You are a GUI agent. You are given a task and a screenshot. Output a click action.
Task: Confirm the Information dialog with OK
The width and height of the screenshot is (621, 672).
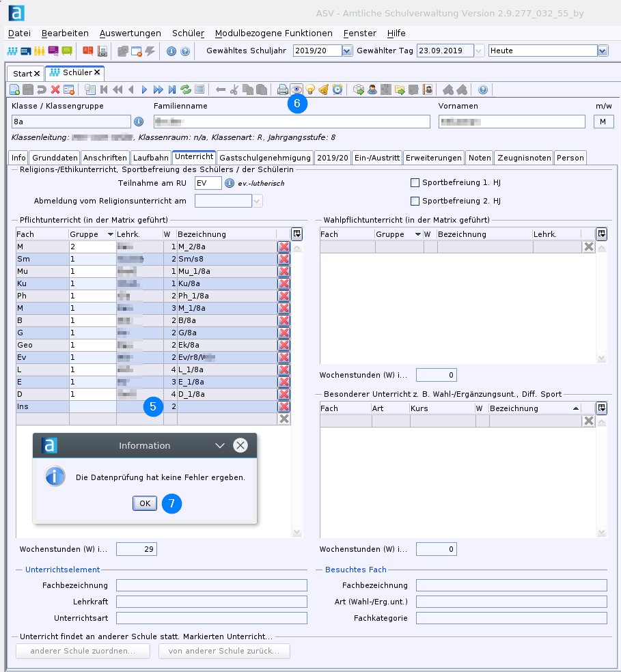(145, 503)
